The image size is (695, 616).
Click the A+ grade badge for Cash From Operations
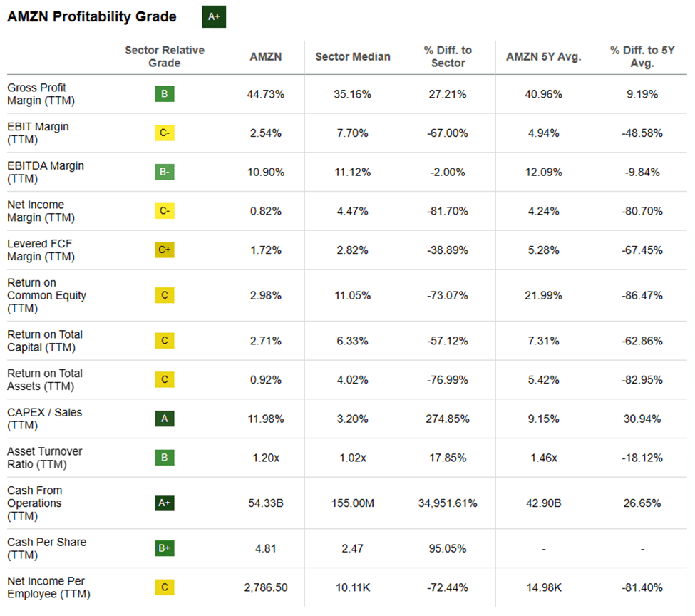point(165,503)
